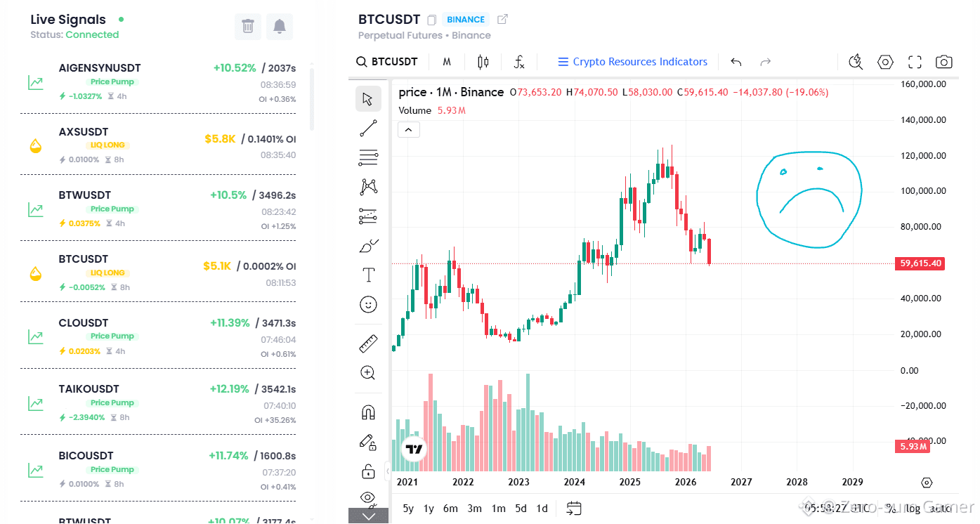The image size is (980, 524).
Task: Open chart settings hexagon in top toolbar
Action: (885, 62)
